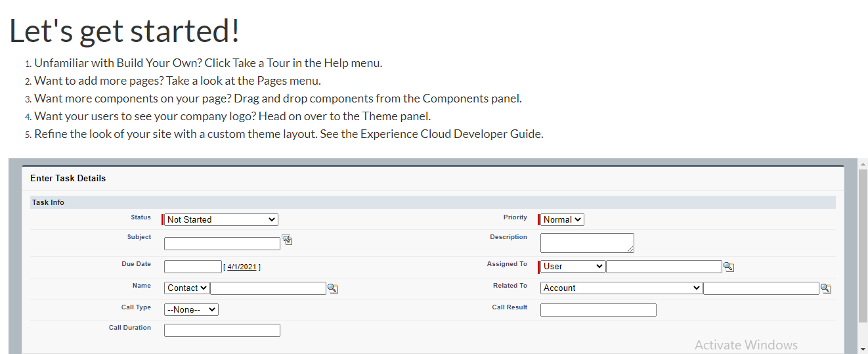
Task: Focus the Subject text field
Action: click(x=222, y=244)
